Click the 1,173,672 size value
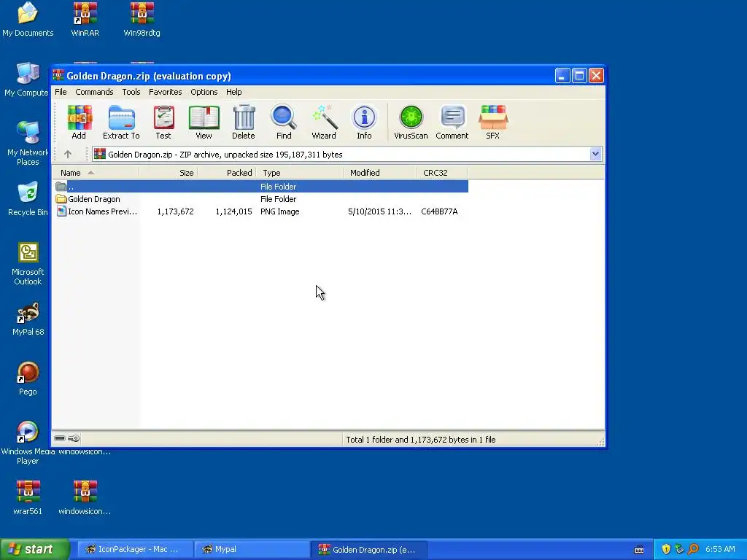The image size is (747, 560). (175, 211)
